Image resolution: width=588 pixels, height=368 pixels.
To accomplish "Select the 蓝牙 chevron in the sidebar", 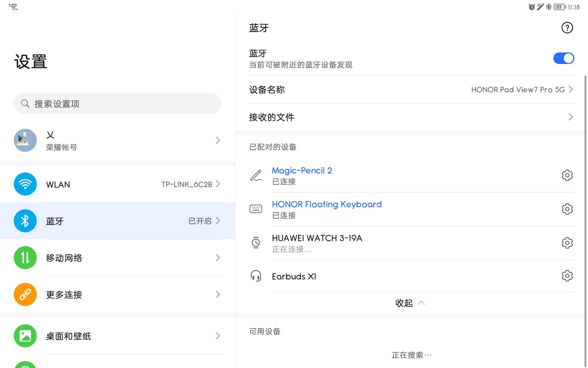I will point(218,221).
